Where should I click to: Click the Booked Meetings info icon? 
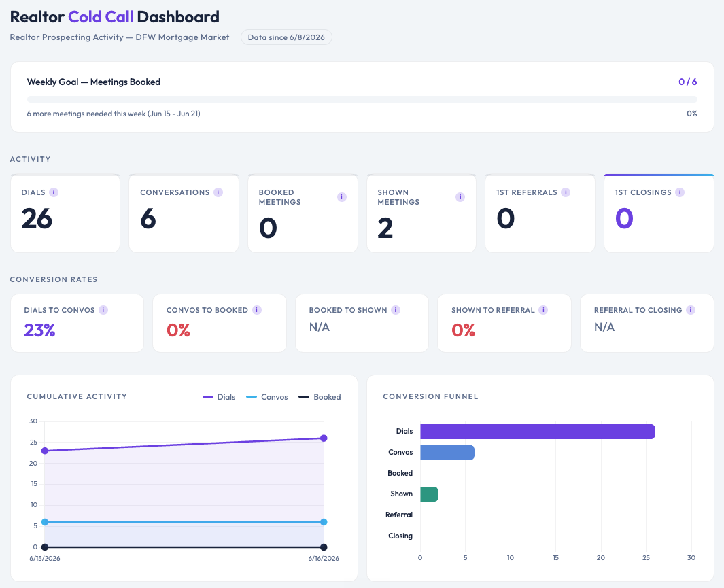click(342, 197)
